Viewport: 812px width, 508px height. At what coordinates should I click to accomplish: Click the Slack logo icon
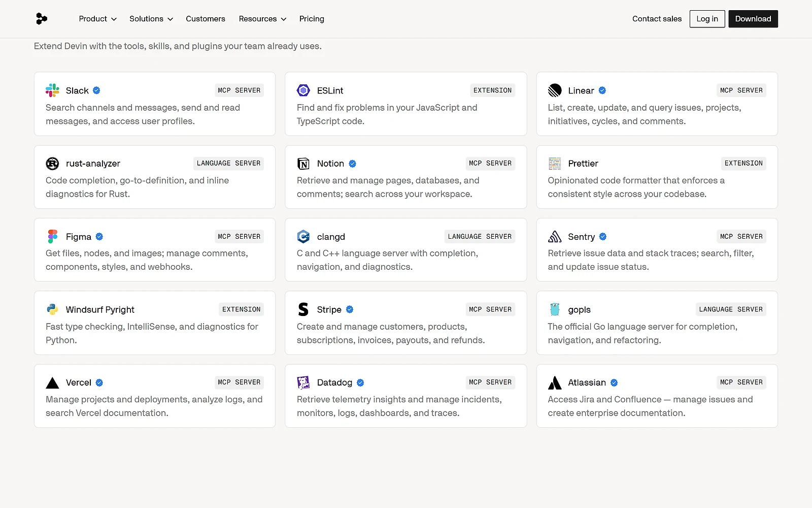click(x=52, y=90)
